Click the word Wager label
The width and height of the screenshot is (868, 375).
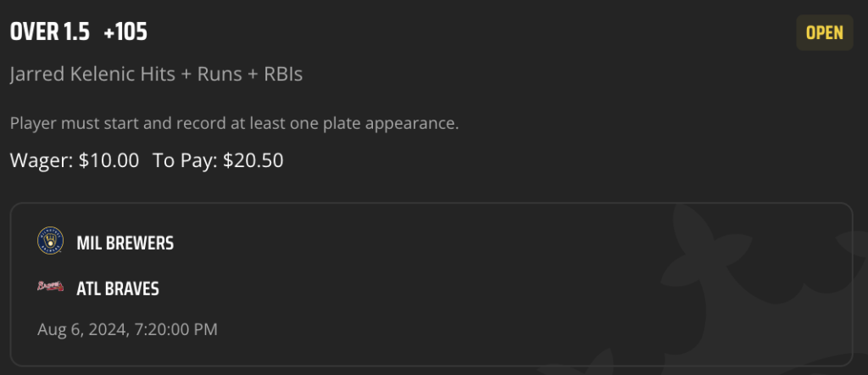(42, 160)
